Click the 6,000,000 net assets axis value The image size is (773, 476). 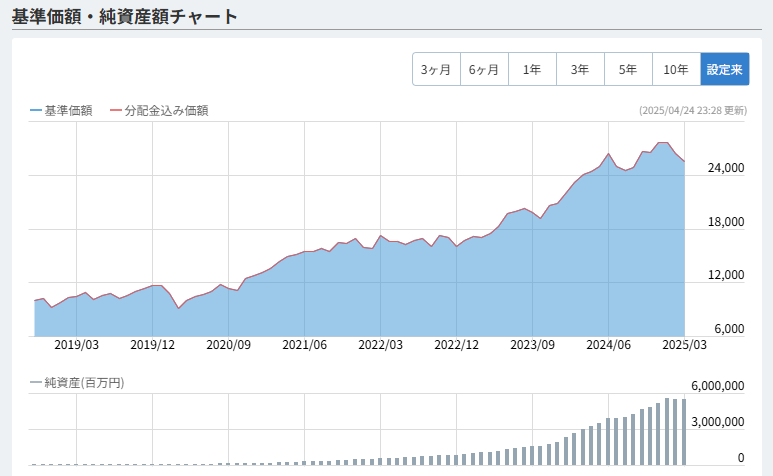718,386
